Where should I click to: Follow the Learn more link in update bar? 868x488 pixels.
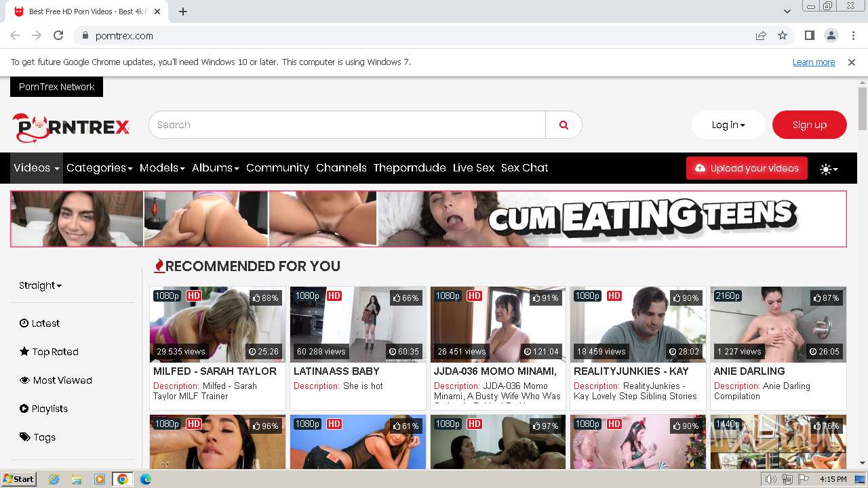tap(814, 62)
